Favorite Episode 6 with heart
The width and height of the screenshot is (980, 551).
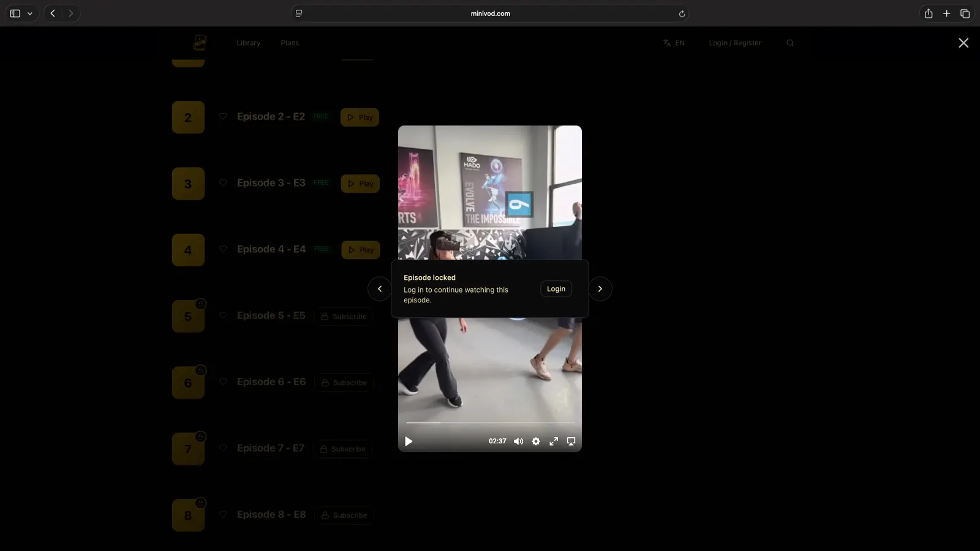pyautogui.click(x=223, y=381)
